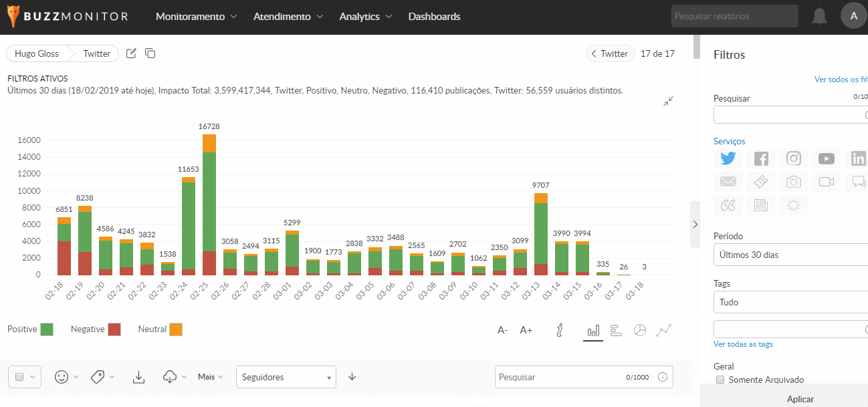Image resolution: width=868 pixels, height=407 pixels.
Task: Open the Monitoramento menu
Action: coord(196,17)
